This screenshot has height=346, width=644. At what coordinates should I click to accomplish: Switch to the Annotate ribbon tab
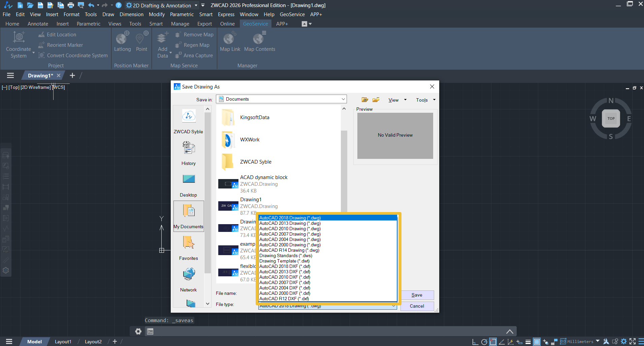(38, 24)
